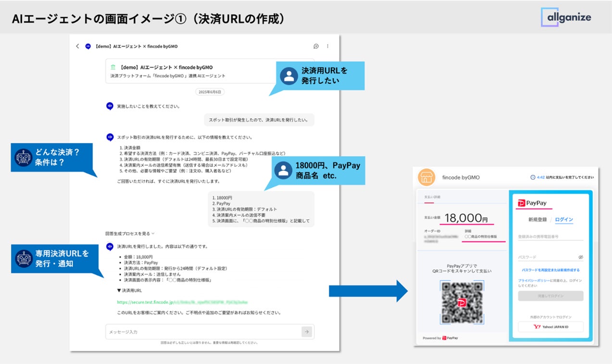Click the PayPay logo inside the QR code

point(462,303)
